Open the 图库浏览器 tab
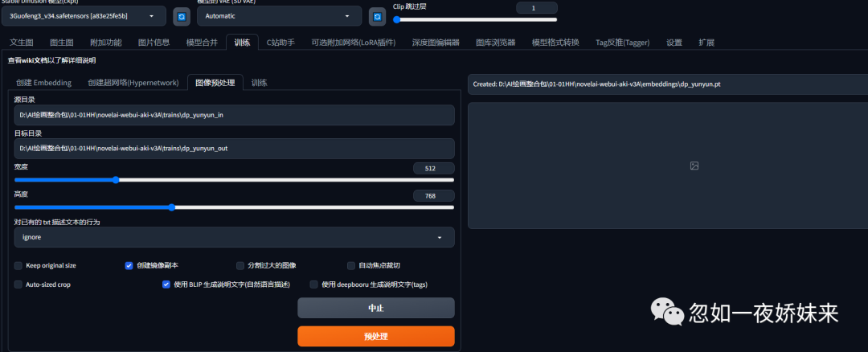 coord(495,43)
